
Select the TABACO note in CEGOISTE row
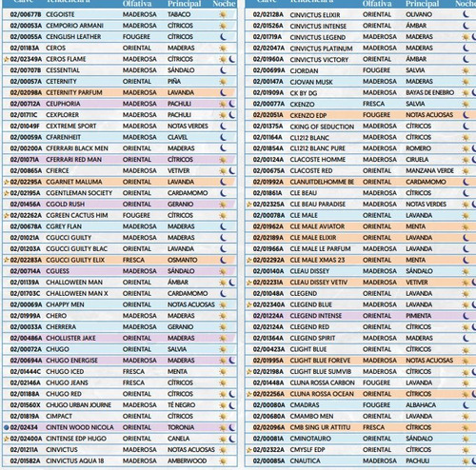[x=179, y=14]
